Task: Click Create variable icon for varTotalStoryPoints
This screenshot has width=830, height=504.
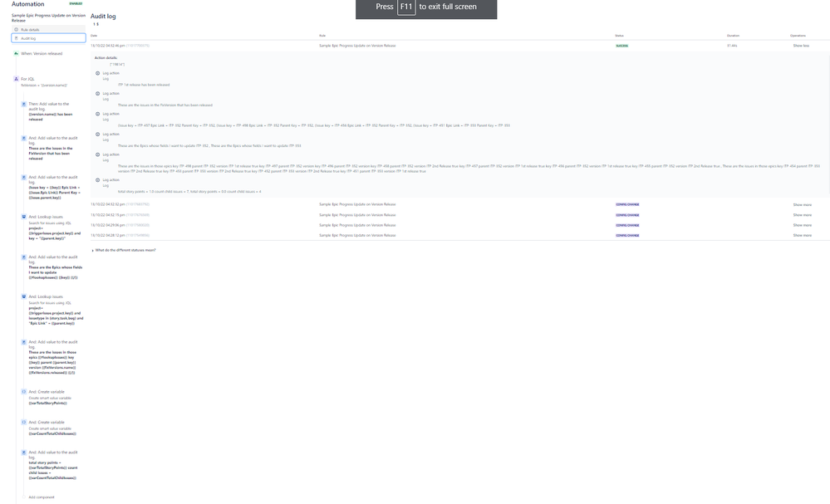Action: 24,392
